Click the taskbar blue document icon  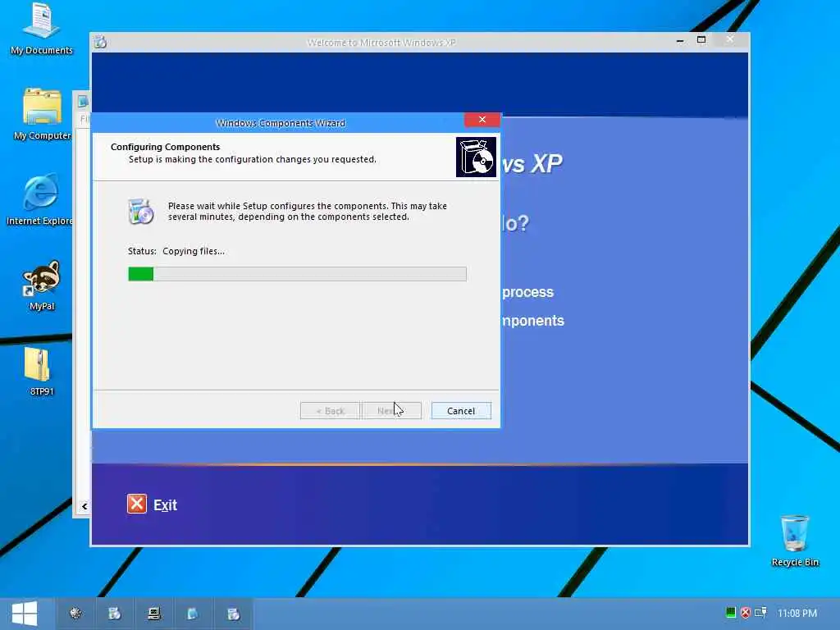193,614
